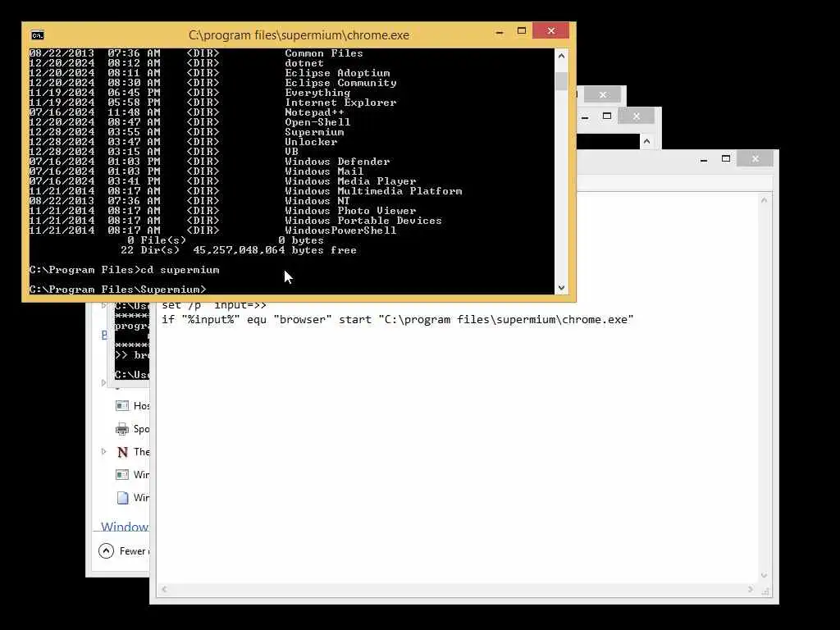Open the Command Prompt system menu icon
Screen dimensions: 840x630
(38, 35)
